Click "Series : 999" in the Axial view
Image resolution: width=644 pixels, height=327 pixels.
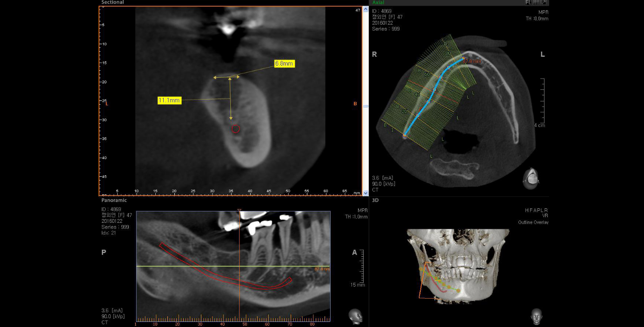386,29
